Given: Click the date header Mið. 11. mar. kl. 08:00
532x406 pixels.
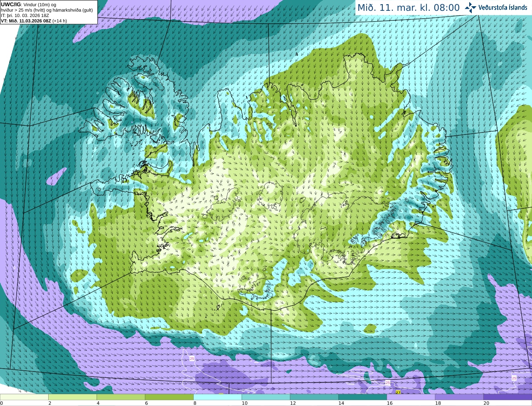Looking at the screenshot, I should (x=409, y=7).
